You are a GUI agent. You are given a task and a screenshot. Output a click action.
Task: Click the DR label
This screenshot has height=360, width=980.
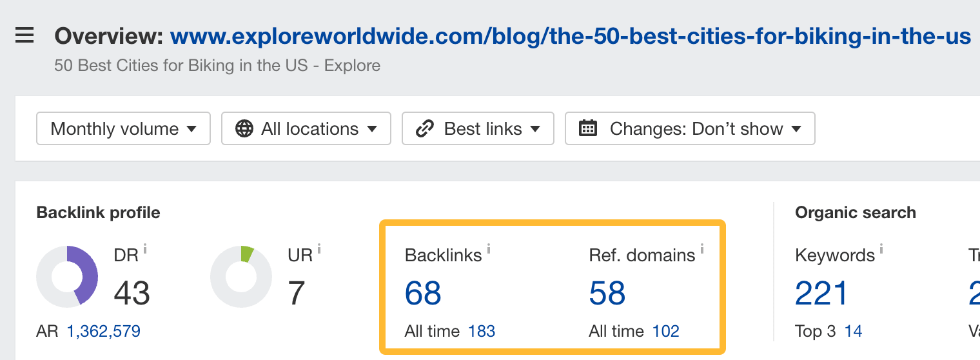pyautogui.click(x=126, y=255)
